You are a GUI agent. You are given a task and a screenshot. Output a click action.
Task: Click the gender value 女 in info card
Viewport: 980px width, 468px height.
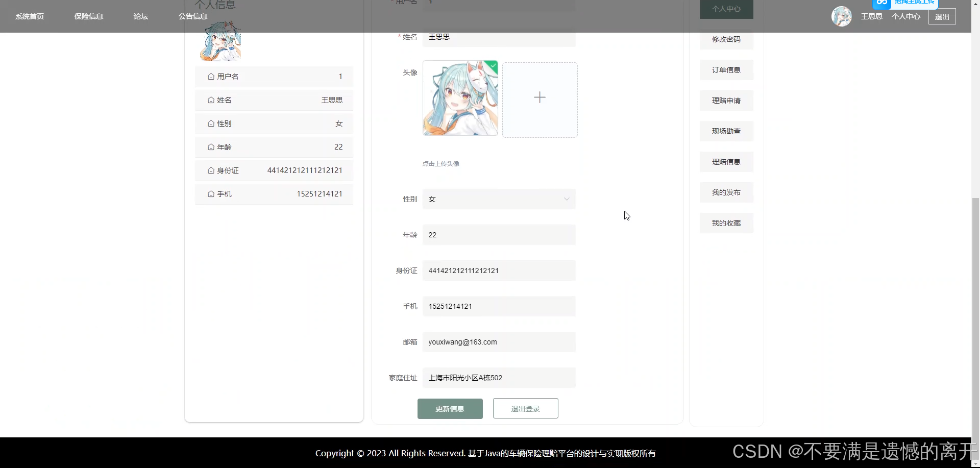click(x=339, y=124)
